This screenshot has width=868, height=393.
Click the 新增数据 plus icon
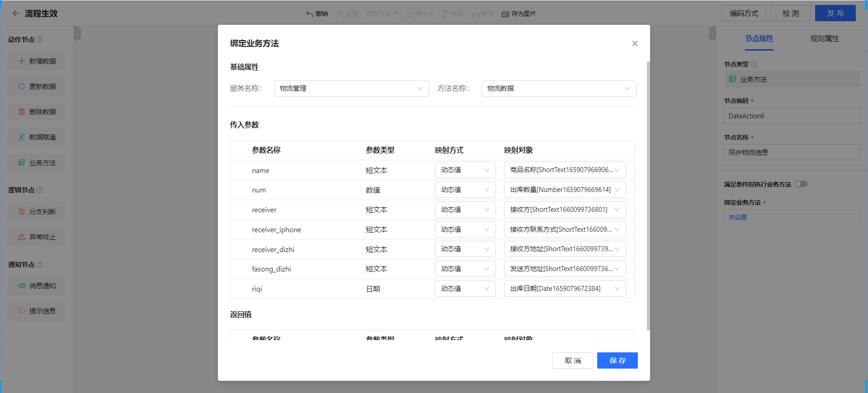(x=21, y=61)
